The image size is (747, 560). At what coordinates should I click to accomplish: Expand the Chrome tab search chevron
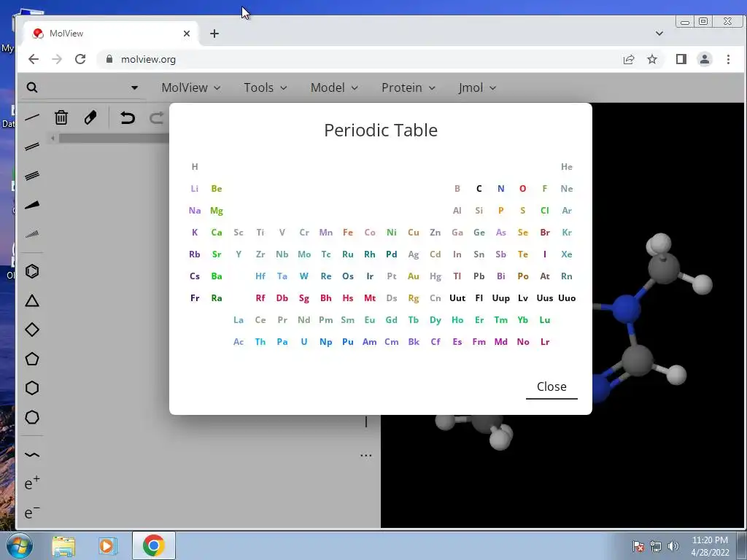pyautogui.click(x=659, y=34)
